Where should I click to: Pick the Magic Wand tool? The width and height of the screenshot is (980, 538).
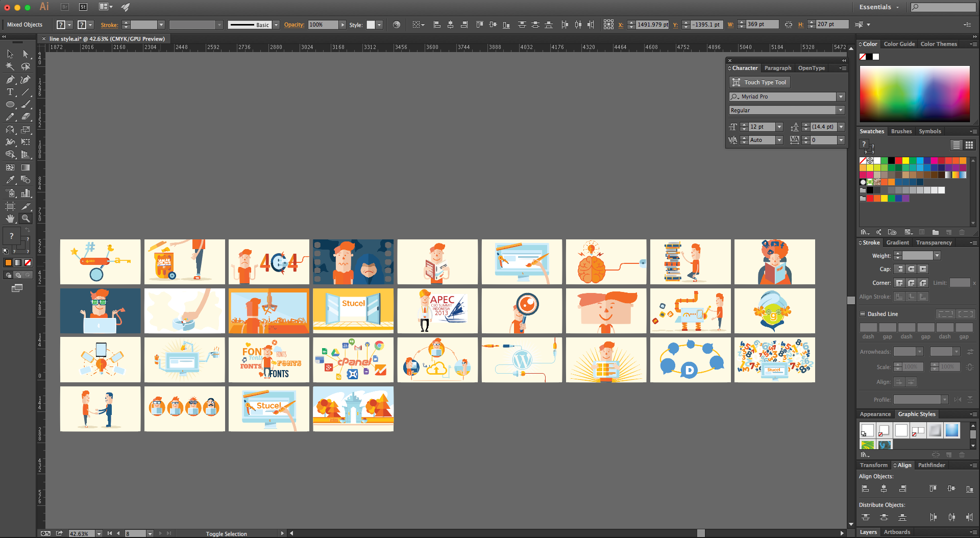(x=10, y=66)
